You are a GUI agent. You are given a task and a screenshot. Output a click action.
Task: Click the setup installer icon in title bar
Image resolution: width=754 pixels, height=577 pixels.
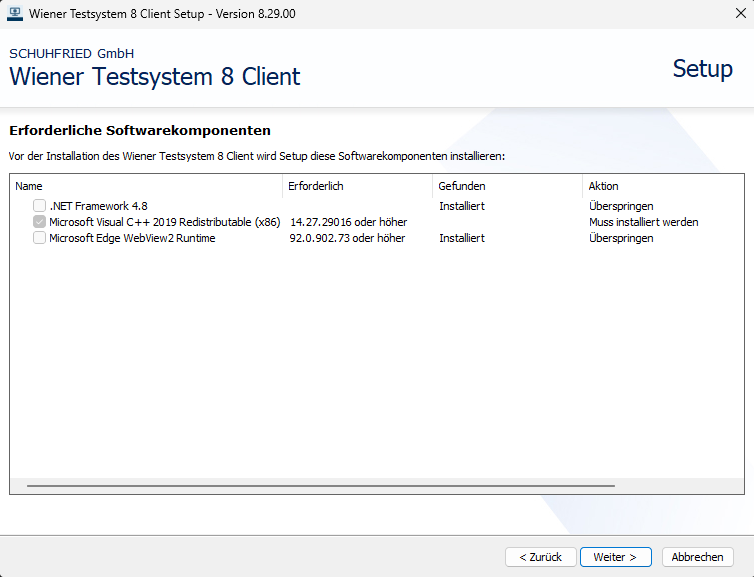click(x=15, y=14)
